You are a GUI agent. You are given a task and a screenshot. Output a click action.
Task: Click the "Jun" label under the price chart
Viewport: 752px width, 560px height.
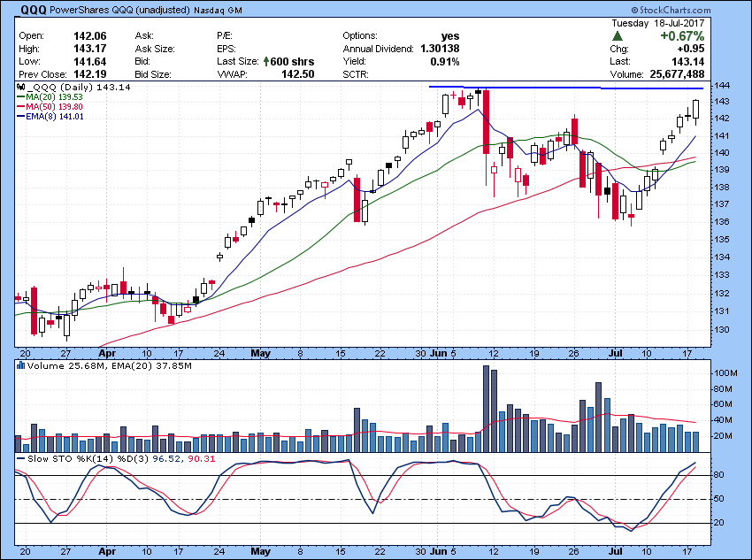click(x=438, y=353)
